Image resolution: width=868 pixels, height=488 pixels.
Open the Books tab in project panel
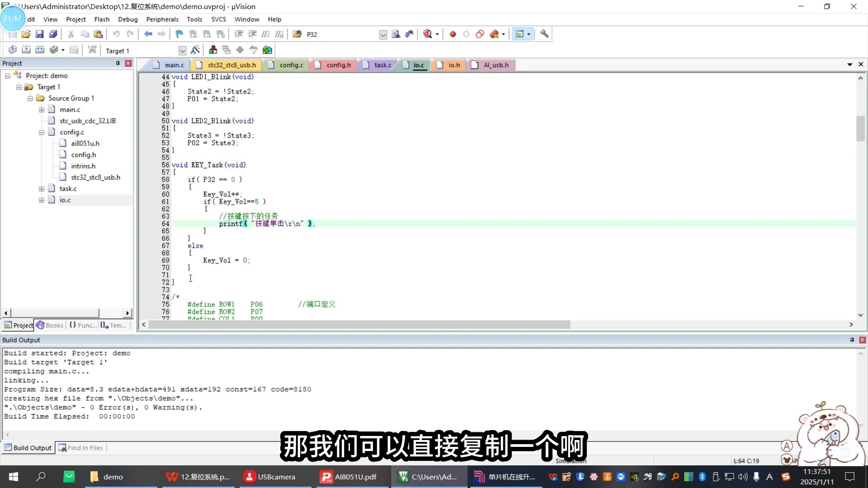(50, 325)
